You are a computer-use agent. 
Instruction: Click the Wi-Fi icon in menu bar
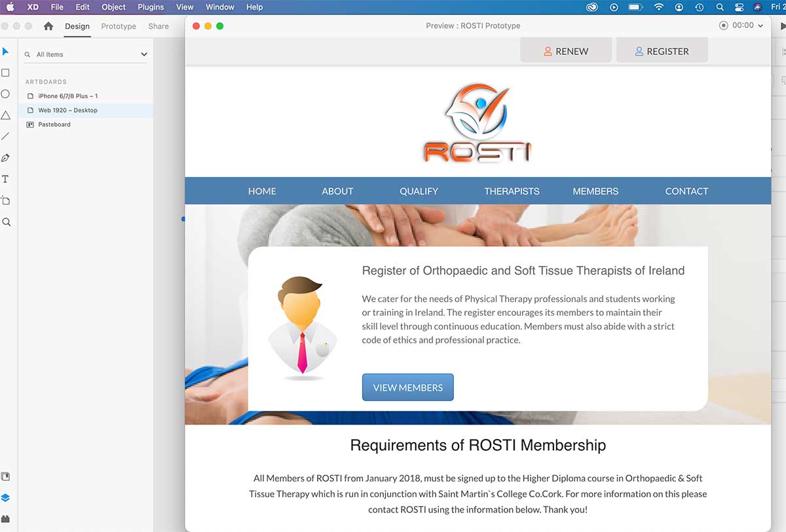658,7
